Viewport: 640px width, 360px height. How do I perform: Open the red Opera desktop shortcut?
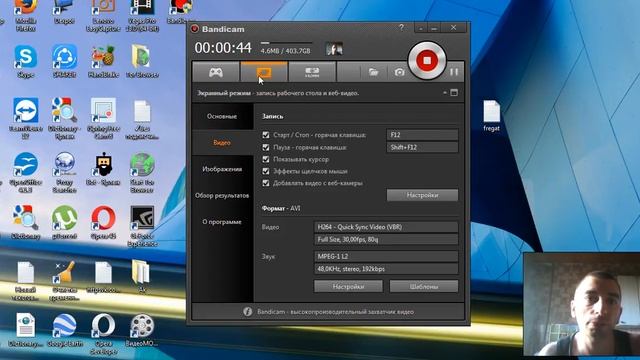point(103,222)
